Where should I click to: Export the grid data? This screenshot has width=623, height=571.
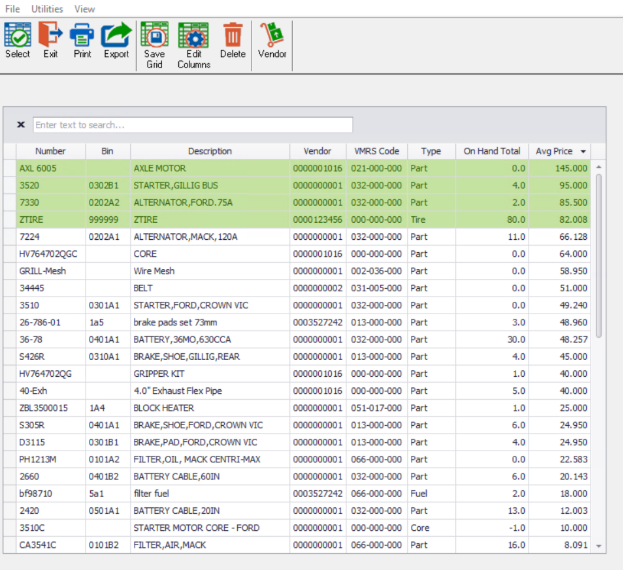116,40
